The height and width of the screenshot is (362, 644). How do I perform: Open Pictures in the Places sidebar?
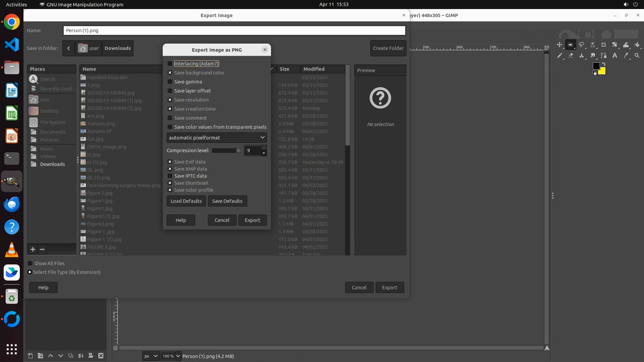49,140
